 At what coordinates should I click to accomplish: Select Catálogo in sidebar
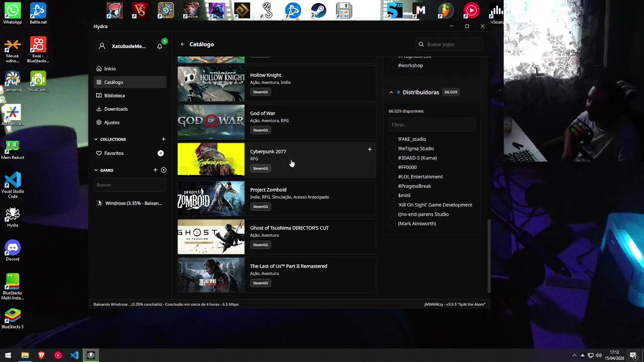(130, 82)
